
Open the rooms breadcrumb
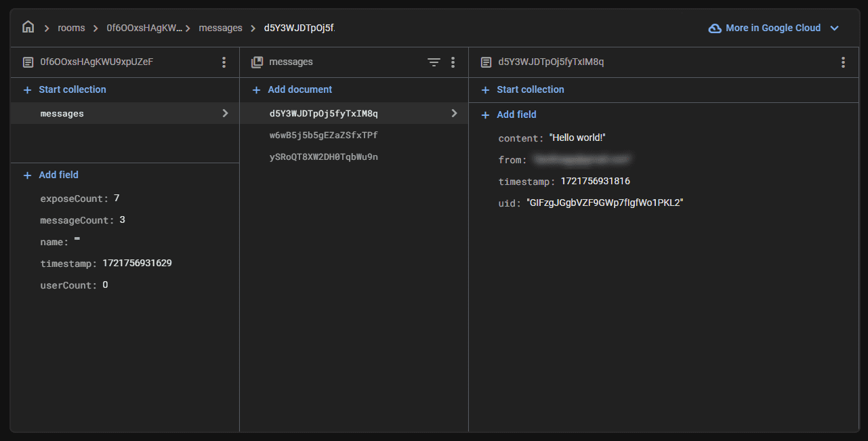[71, 28]
